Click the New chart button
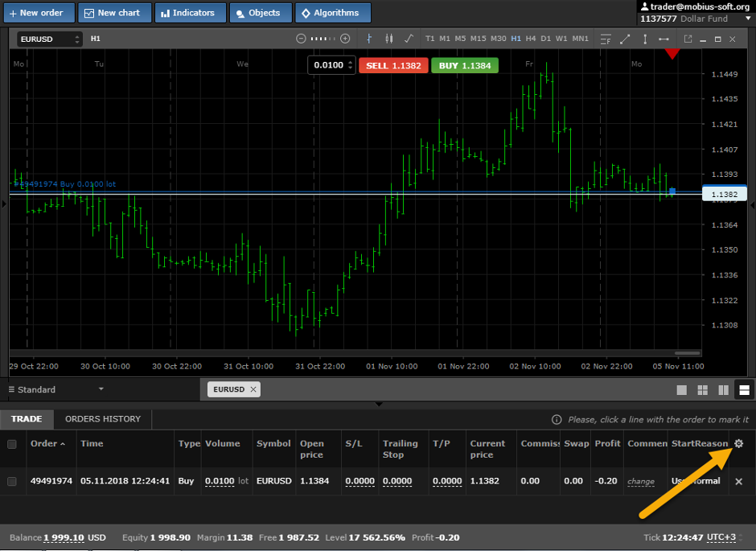 (x=115, y=13)
